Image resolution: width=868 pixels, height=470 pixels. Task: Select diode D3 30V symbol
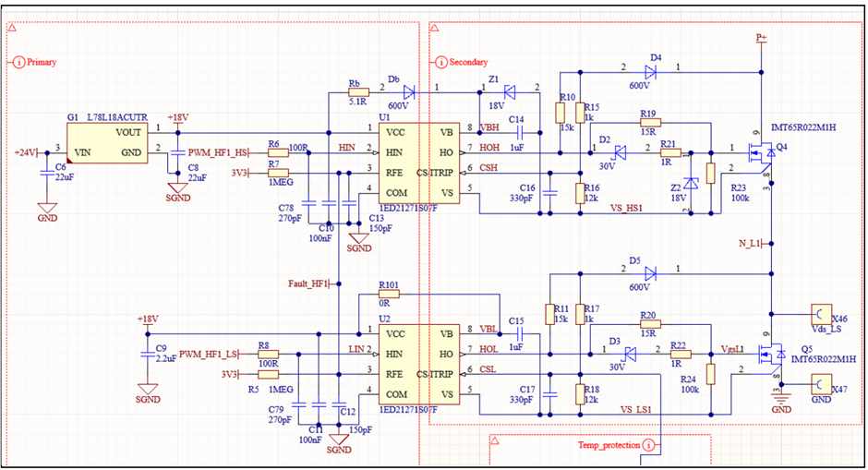630,354
